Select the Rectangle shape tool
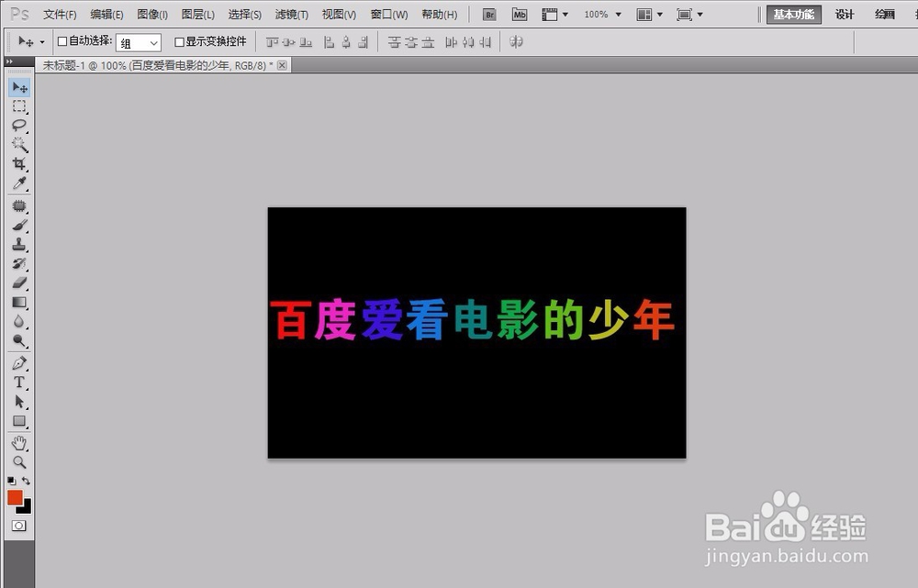This screenshot has width=918, height=588. pos(19,421)
